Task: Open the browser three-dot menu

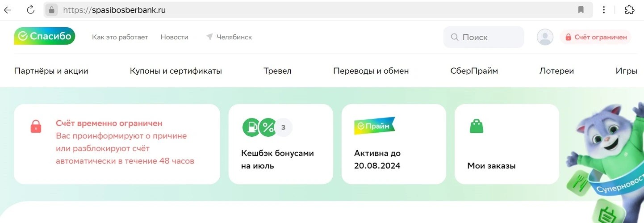Action: [x=604, y=10]
